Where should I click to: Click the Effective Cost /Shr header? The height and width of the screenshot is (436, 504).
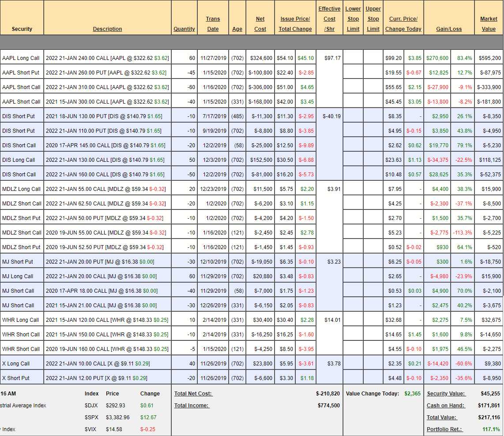tap(329, 19)
